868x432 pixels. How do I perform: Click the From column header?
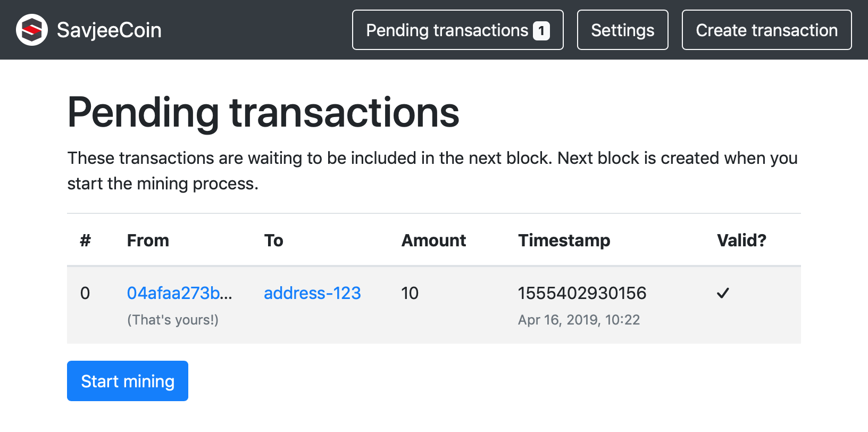click(148, 240)
